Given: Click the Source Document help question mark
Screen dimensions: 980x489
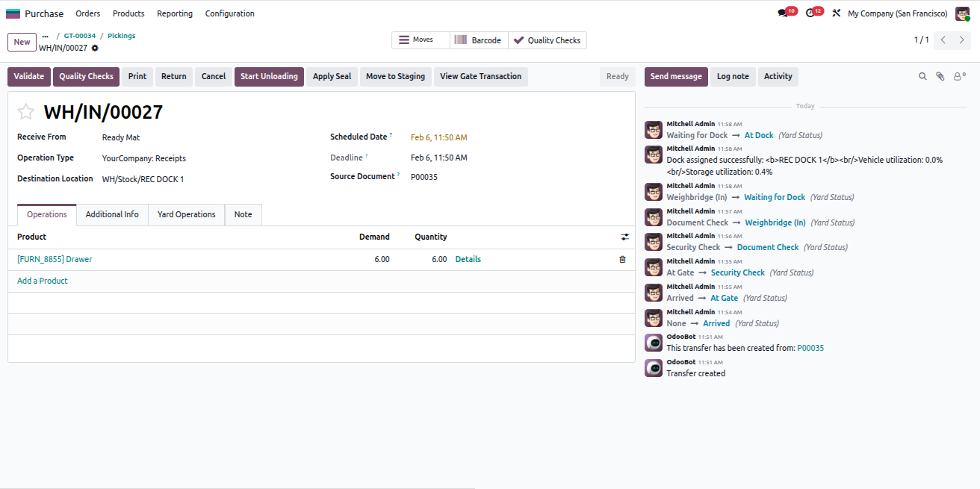Looking at the screenshot, I should click(x=399, y=174).
